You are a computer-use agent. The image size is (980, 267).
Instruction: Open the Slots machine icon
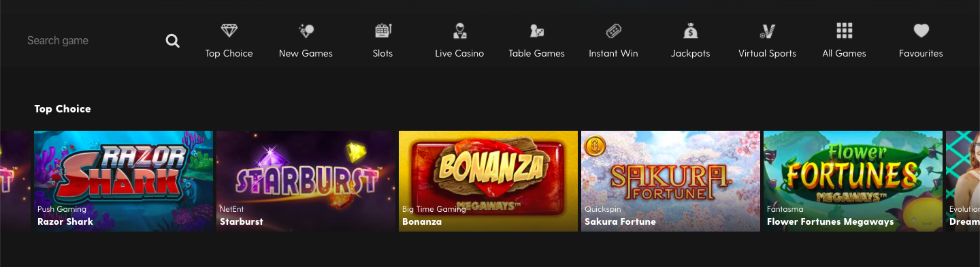tap(382, 31)
